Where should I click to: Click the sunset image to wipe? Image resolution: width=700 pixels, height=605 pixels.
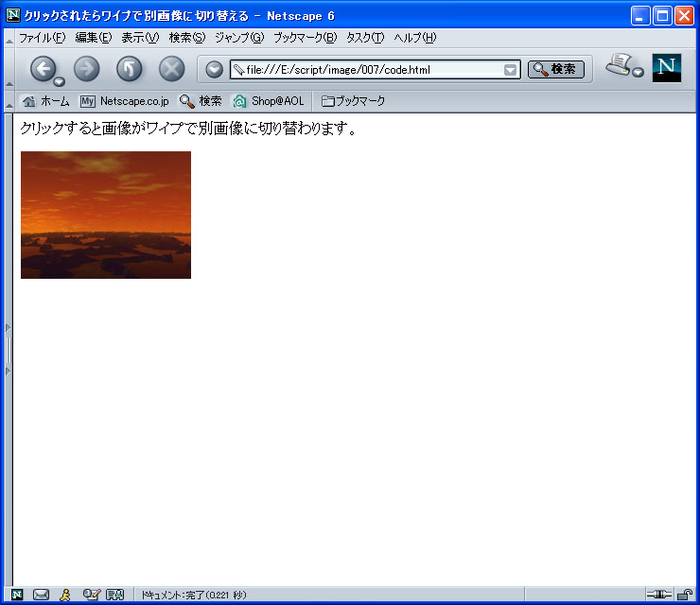106,215
